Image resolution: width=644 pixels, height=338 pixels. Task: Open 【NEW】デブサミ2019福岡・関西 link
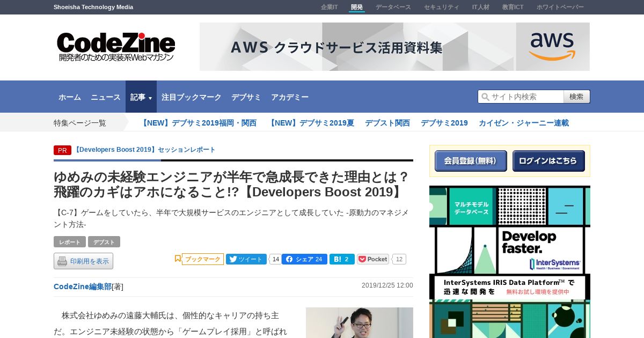pos(198,123)
